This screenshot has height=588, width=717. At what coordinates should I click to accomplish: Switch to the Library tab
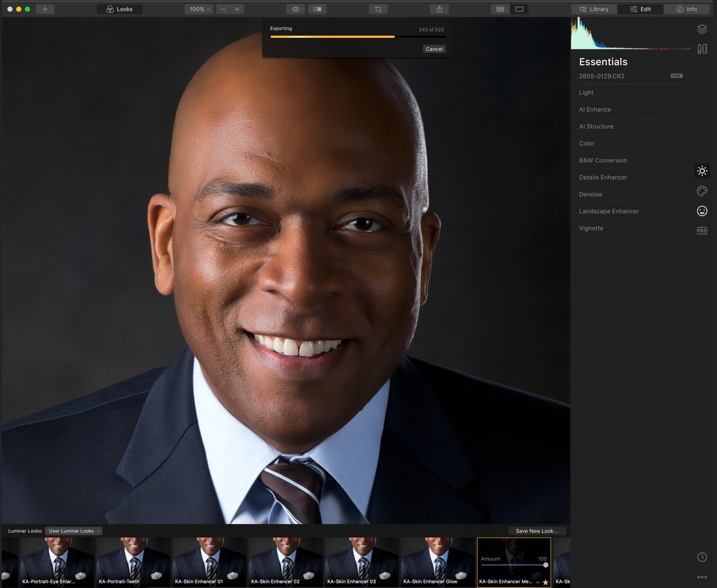coord(594,9)
